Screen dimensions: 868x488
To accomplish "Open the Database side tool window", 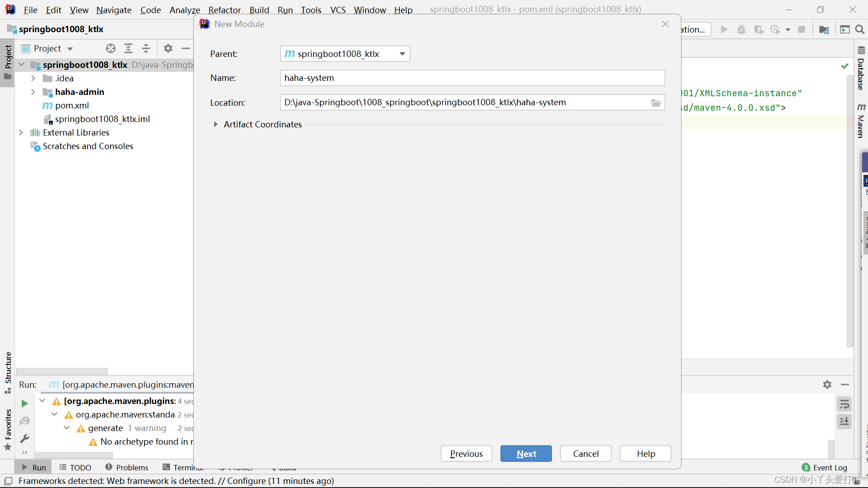I will [x=861, y=69].
